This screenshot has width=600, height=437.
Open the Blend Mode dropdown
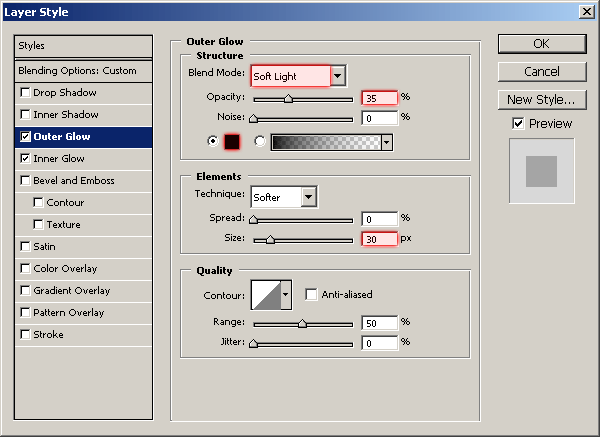pyautogui.click(x=338, y=76)
